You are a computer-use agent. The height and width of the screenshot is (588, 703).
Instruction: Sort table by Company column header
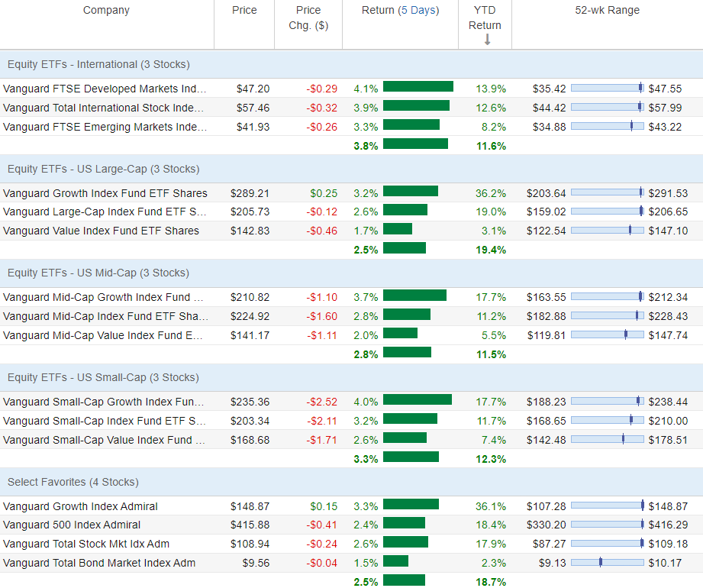(x=106, y=11)
